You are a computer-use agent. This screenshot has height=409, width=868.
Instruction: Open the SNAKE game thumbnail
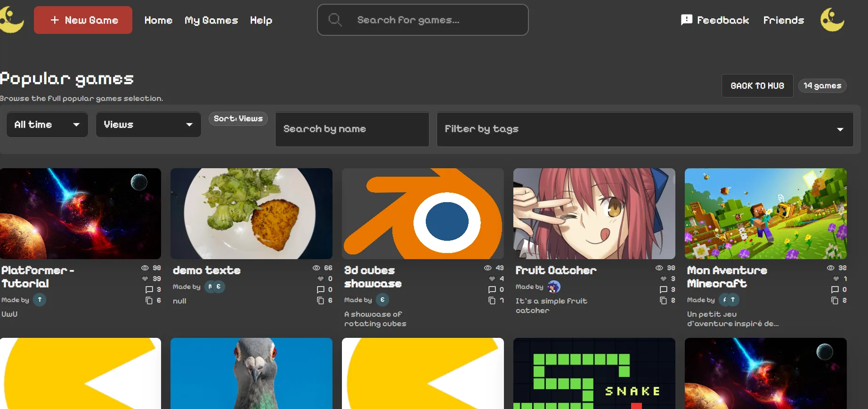[x=594, y=373]
